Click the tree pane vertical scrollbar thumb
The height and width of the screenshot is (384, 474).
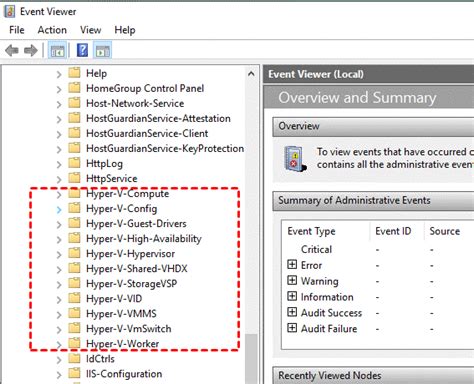coord(251,358)
